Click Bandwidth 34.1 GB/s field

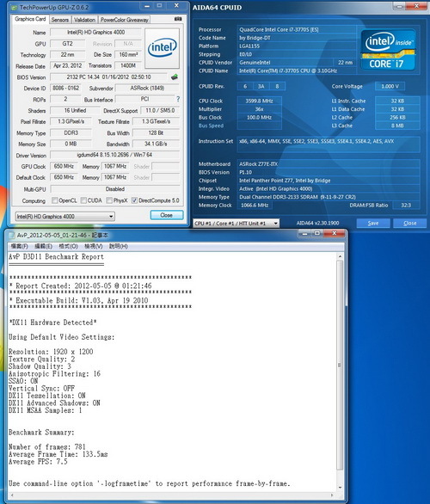(156, 144)
